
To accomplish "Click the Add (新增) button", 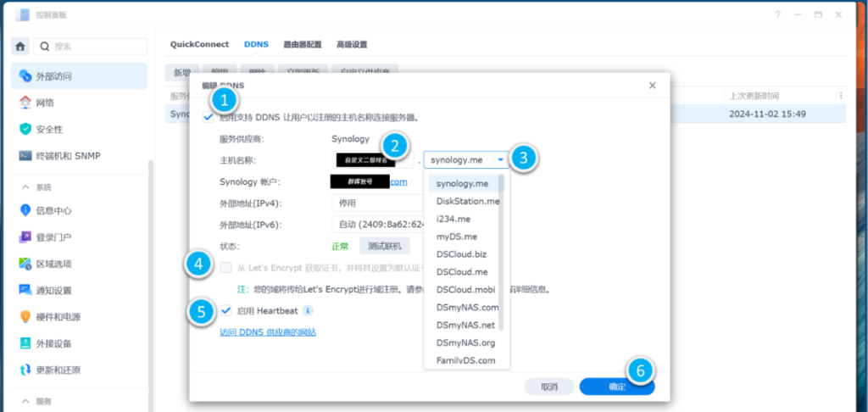I will point(182,73).
